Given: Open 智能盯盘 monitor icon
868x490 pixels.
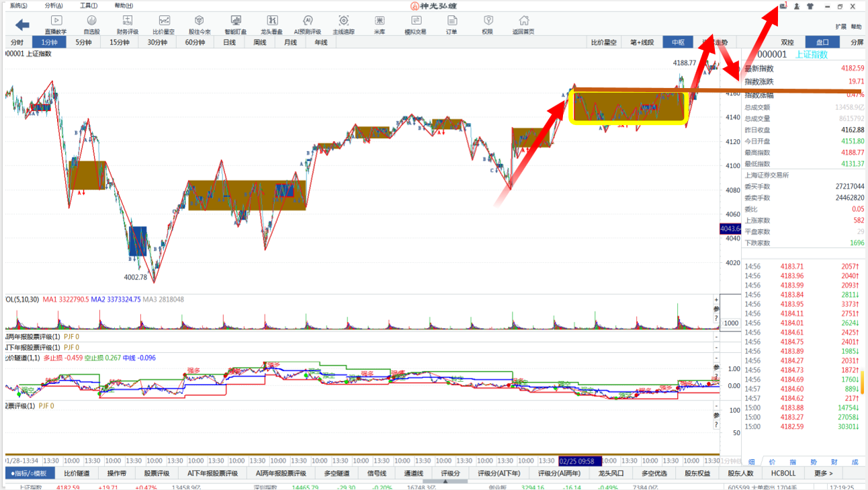Looking at the screenshot, I should pyautogui.click(x=236, y=25).
